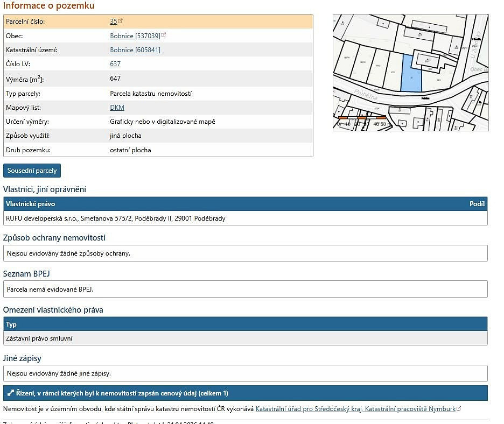Image resolution: width=504 pixels, height=424 pixels.
Task: Click the Typ column header
Action: [x=11, y=324]
